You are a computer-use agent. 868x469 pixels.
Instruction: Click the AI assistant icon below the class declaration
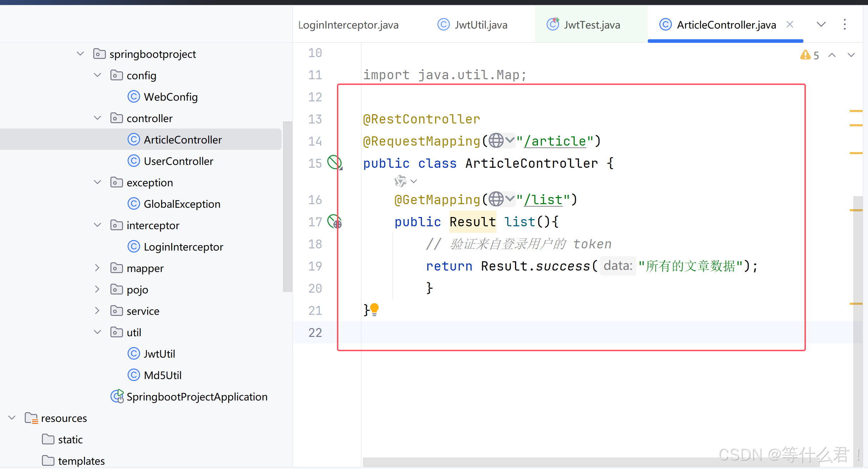click(400, 181)
